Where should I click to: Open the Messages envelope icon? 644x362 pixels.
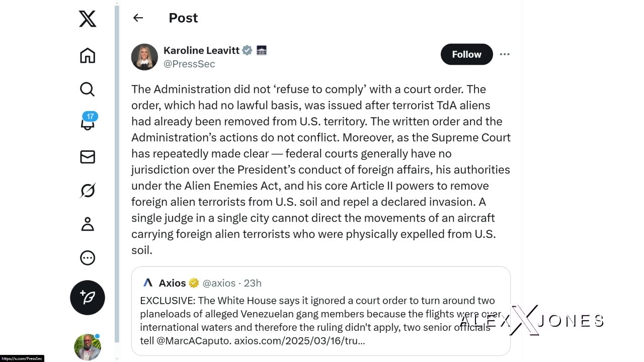point(88,157)
